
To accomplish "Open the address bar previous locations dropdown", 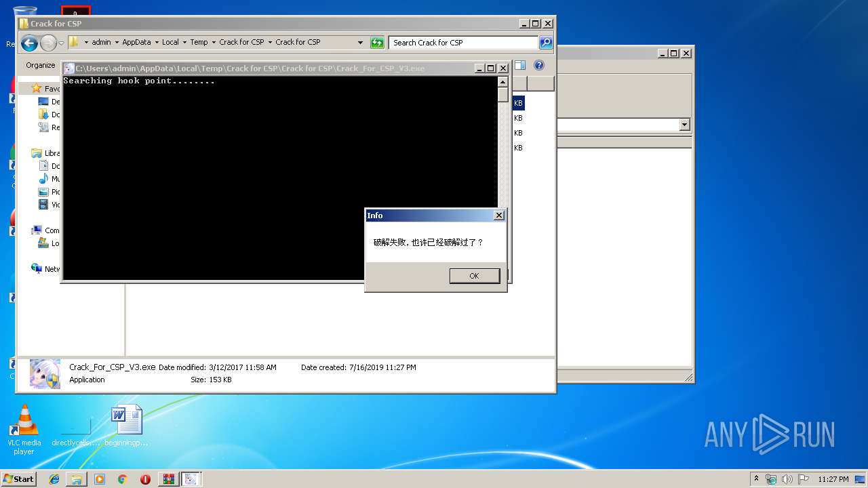I will coord(360,43).
